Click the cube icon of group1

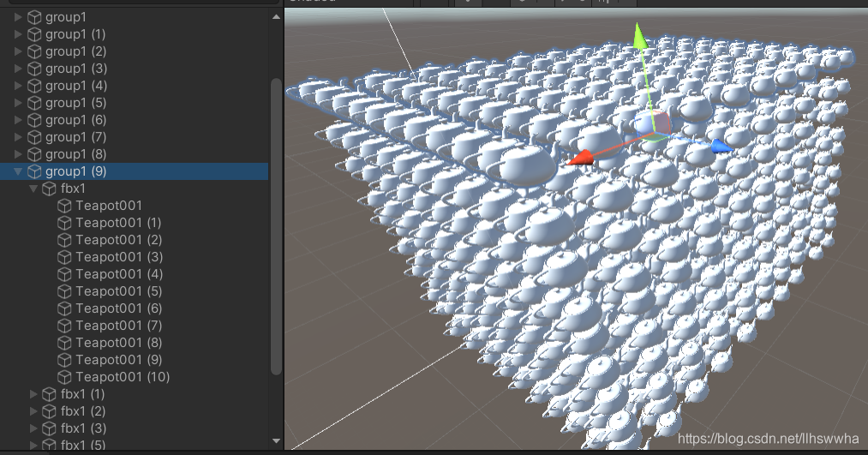pos(34,17)
